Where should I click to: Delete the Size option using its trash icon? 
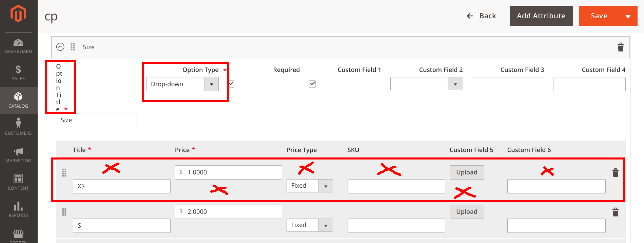coord(621,47)
